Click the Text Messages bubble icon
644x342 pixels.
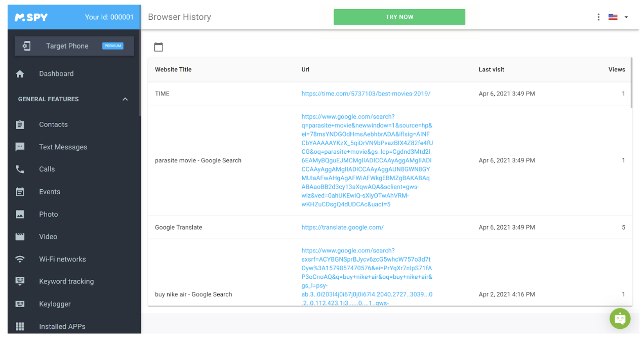(x=20, y=147)
